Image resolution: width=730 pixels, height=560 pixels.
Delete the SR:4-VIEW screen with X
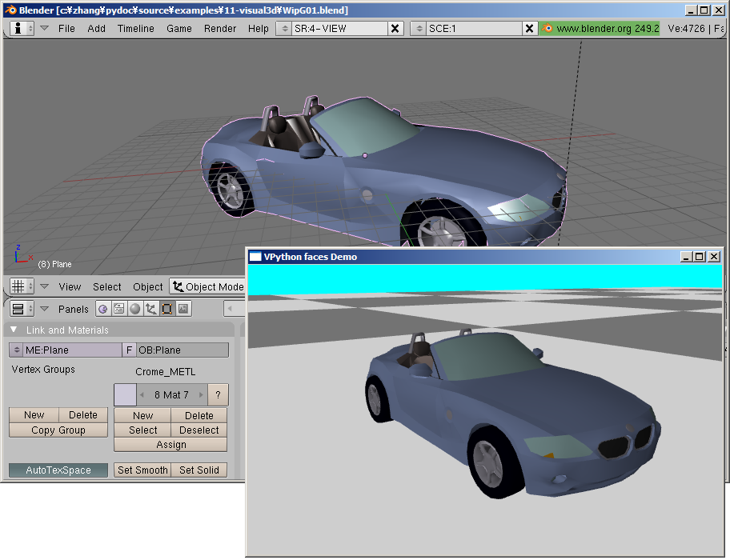click(395, 28)
